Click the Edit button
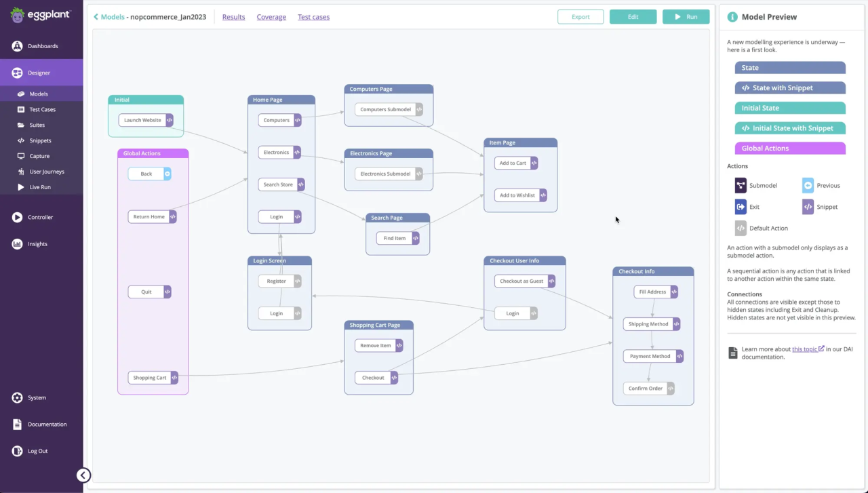Viewport: 868px width, 493px height. pos(633,17)
